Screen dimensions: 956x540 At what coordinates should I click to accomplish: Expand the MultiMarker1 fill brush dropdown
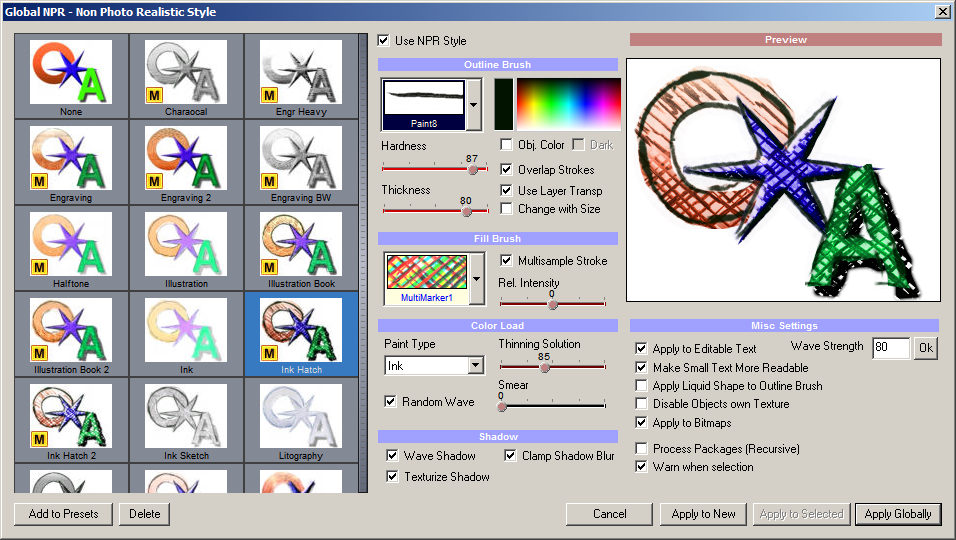(477, 278)
